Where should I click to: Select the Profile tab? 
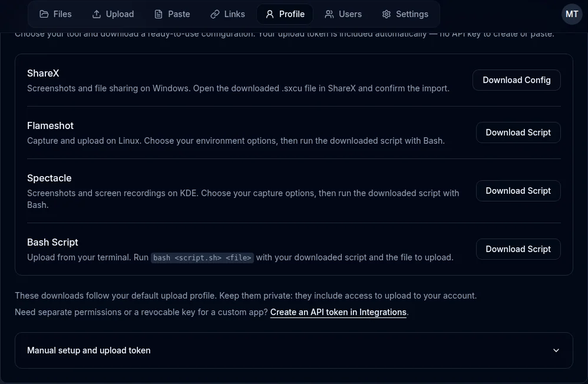pos(285,14)
